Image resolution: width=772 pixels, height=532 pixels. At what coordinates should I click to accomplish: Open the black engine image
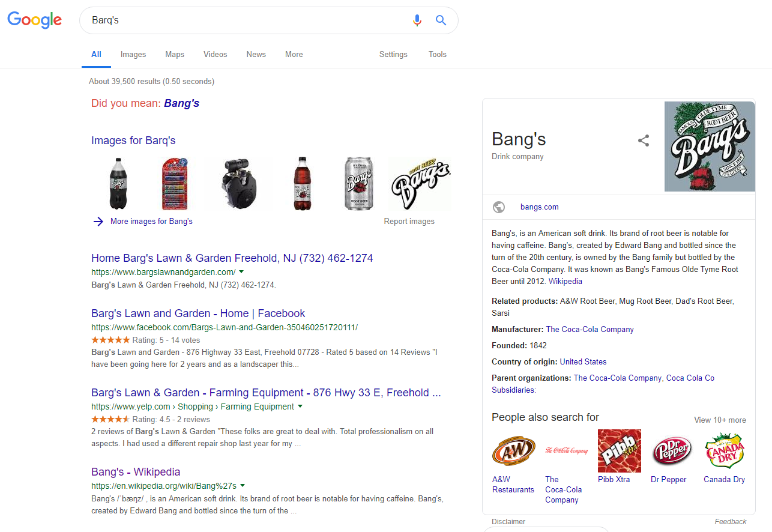click(x=240, y=184)
